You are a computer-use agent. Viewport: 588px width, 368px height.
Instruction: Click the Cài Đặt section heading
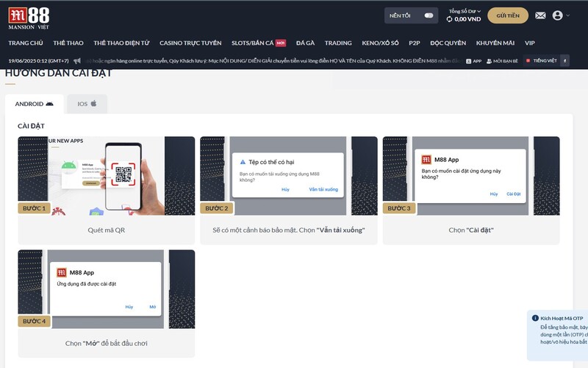pyautogui.click(x=31, y=126)
